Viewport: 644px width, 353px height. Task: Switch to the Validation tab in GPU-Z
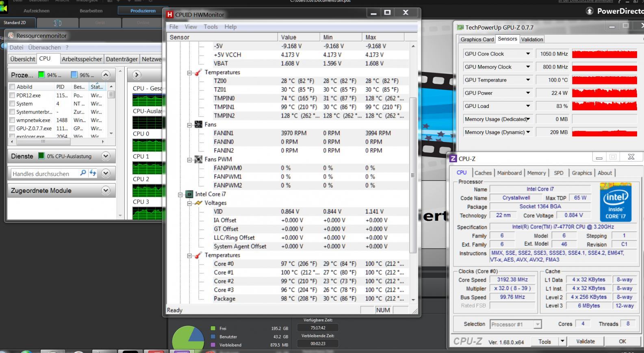(532, 39)
